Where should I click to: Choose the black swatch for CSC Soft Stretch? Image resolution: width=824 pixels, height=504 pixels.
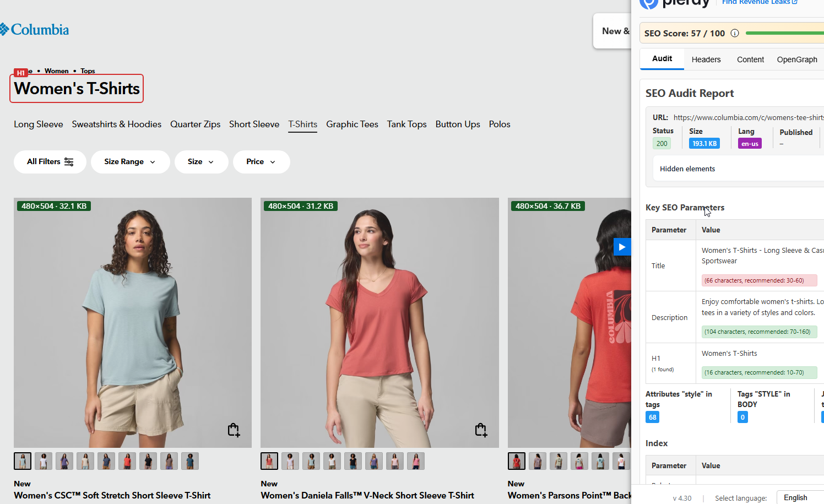click(148, 461)
